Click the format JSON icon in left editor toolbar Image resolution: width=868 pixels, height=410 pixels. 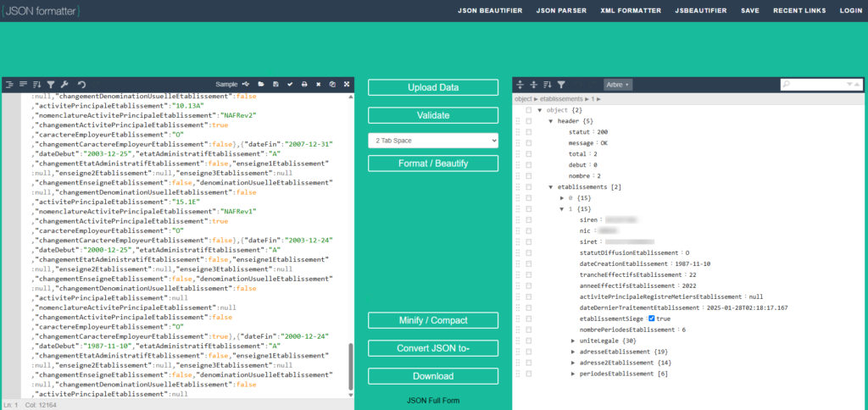coord(9,84)
